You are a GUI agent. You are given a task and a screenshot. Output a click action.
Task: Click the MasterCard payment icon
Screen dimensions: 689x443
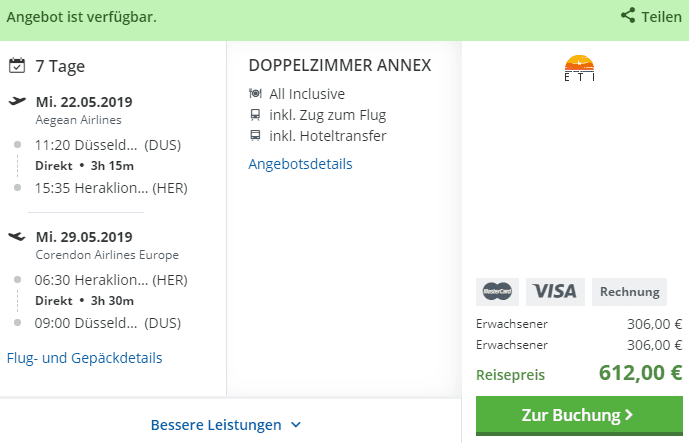497,291
